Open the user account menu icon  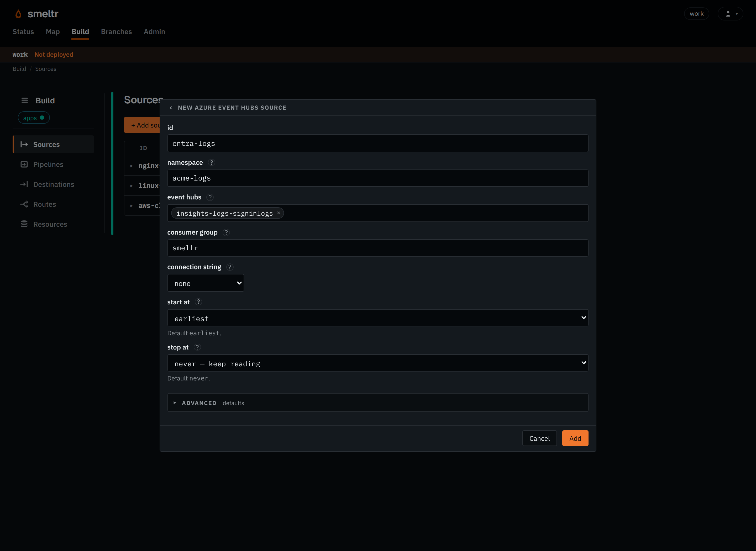point(730,14)
